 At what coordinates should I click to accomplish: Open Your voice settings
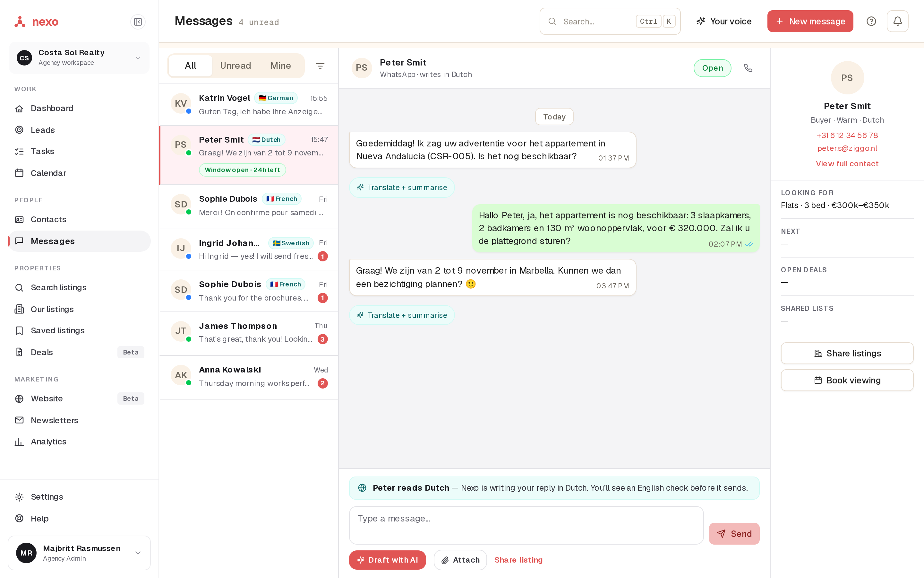pyautogui.click(x=724, y=21)
